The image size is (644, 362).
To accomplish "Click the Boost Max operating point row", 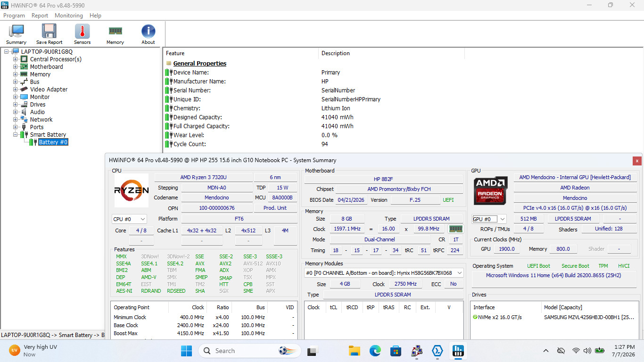I will click(x=204, y=333).
